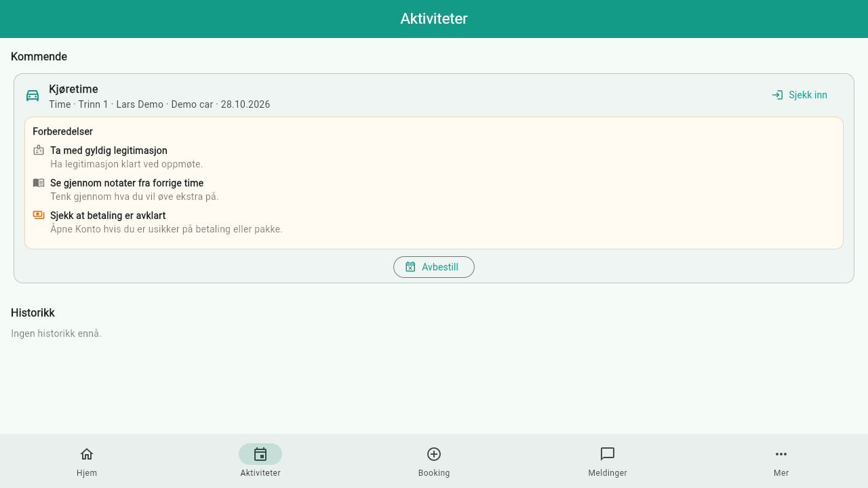Switch to the Meldinger tab label
Image resolution: width=868 pixels, height=488 pixels.
tap(608, 473)
